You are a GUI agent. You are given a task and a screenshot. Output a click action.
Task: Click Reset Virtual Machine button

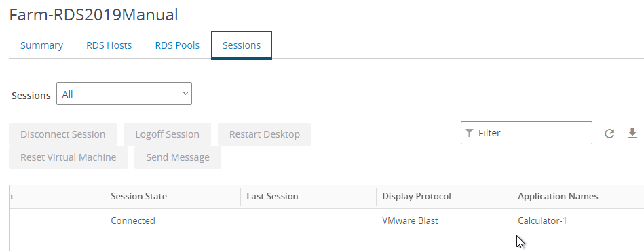(68, 157)
